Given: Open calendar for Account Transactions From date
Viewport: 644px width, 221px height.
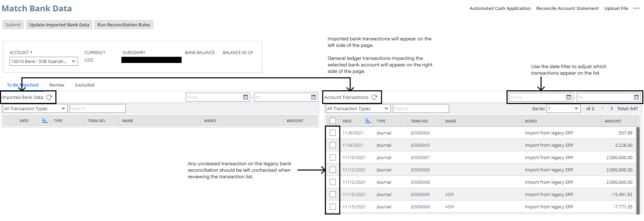Looking at the screenshot, I should coord(569,97).
